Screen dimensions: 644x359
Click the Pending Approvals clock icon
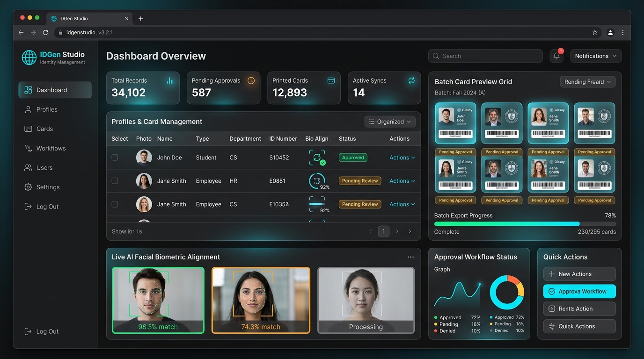(x=251, y=80)
